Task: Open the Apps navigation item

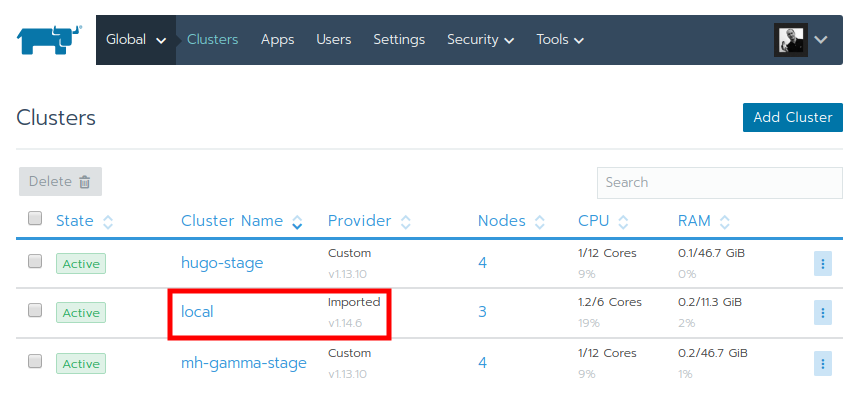Action: pyautogui.click(x=277, y=40)
